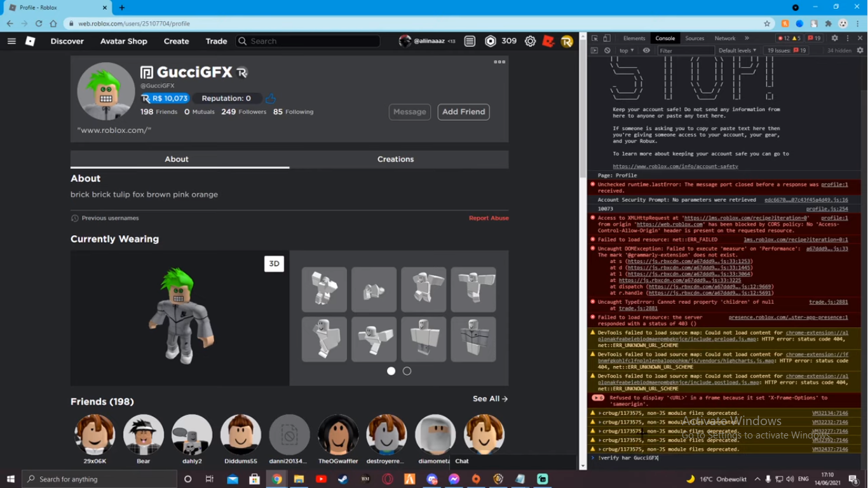Expand the more DevTools tabs chevron
Image resolution: width=868 pixels, height=488 pixels.
pos(747,38)
